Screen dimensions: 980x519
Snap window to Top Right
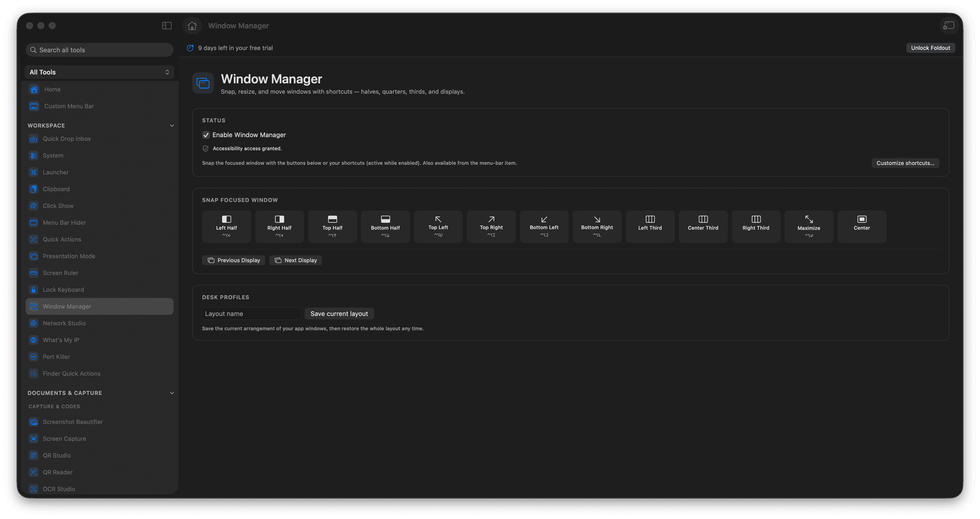point(491,226)
